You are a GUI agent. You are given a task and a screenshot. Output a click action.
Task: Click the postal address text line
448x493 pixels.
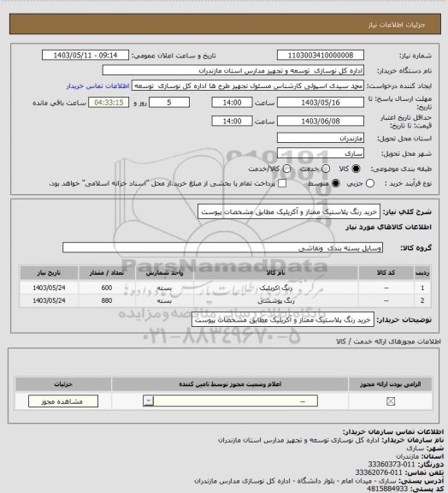coord(295,481)
